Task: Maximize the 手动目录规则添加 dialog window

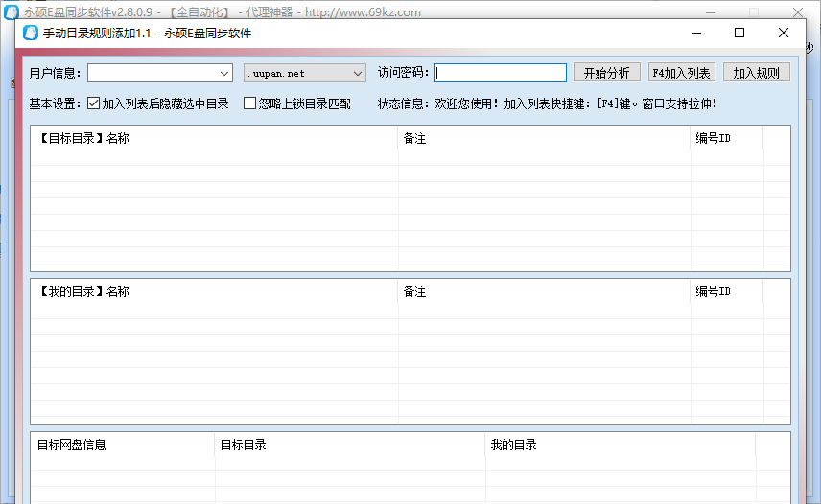Action: tap(739, 33)
